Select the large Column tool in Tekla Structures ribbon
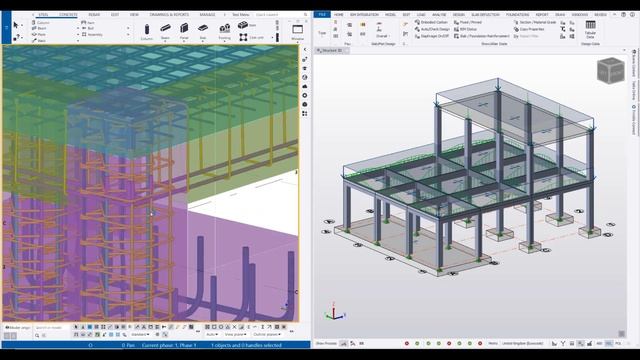640x360 pixels. (x=147, y=32)
